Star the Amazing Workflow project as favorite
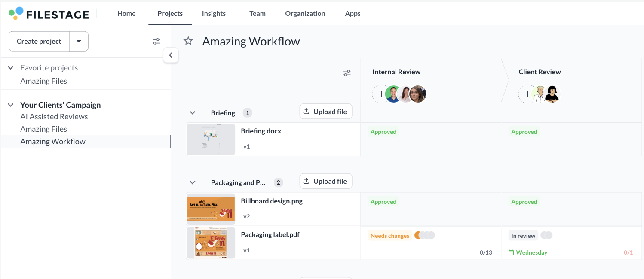 point(188,41)
